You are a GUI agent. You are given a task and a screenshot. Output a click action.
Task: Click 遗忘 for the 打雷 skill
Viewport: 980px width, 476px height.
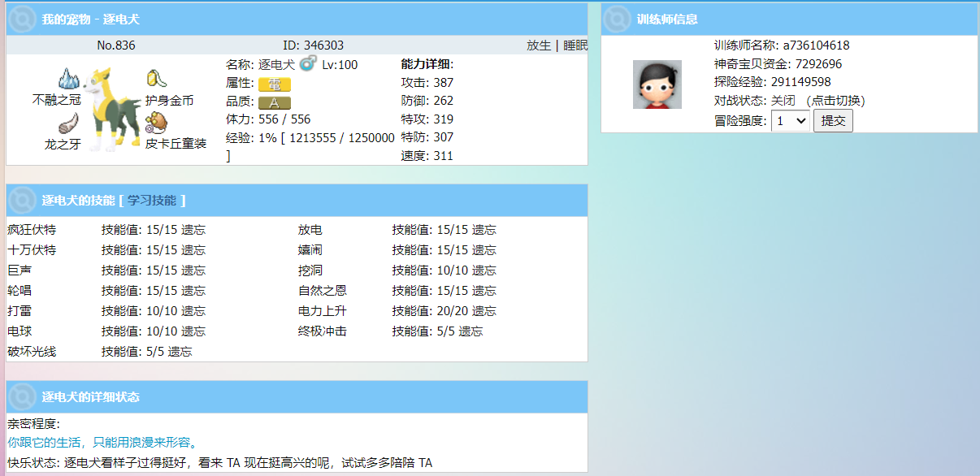pyautogui.click(x=193, y=311)
